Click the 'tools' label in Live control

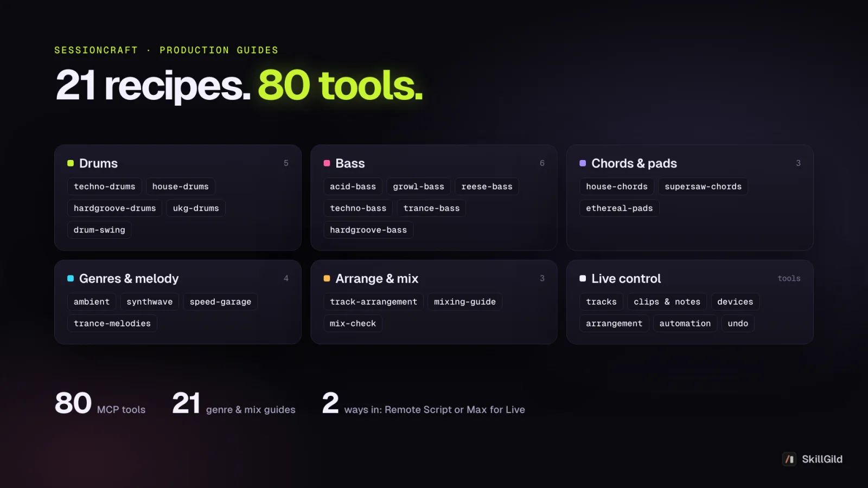(x=789, y=278)
